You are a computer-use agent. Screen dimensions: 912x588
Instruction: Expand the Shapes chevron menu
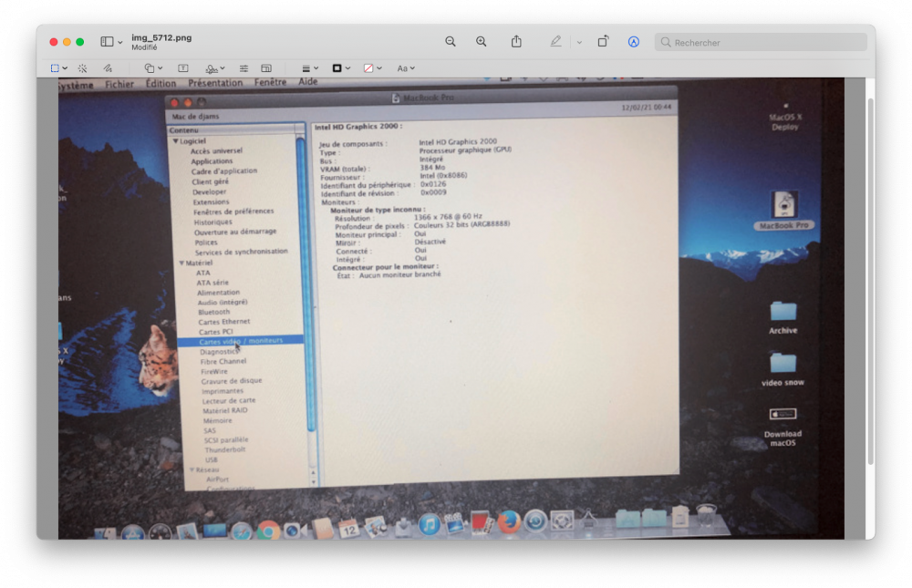[x=160, y=68]
